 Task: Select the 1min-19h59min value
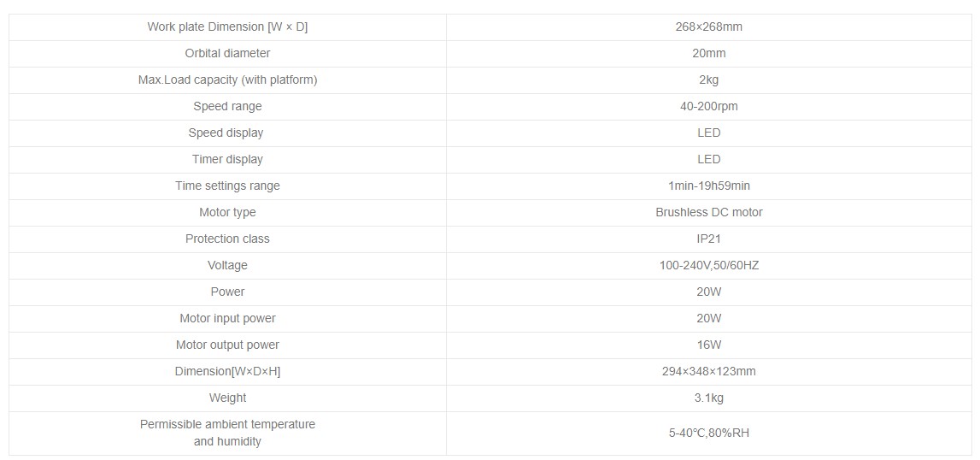(708, 186)
